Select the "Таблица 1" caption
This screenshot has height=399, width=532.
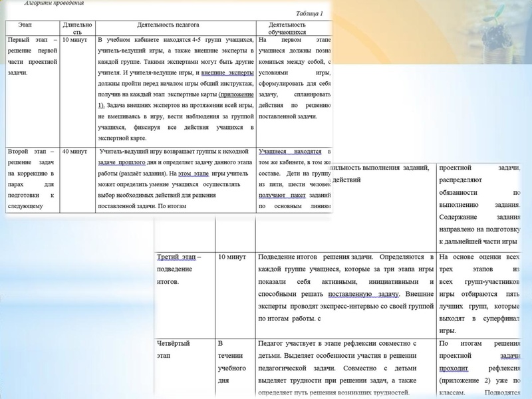pyautogui.click(x=309, y=13)
